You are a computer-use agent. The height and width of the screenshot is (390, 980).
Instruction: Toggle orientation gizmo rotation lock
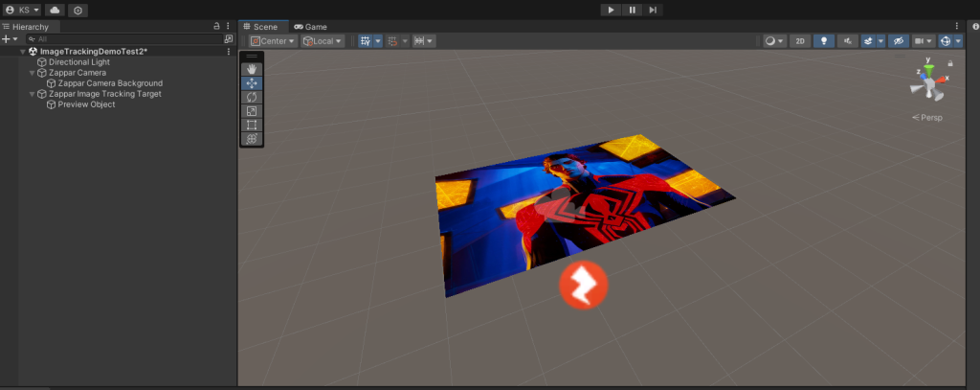click(950, 63)
